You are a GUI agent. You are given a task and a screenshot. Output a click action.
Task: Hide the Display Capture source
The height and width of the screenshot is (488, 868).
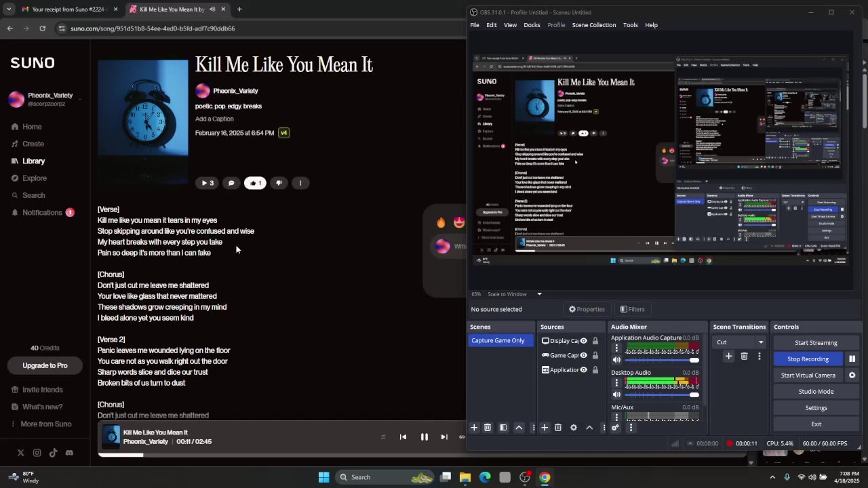583,341
